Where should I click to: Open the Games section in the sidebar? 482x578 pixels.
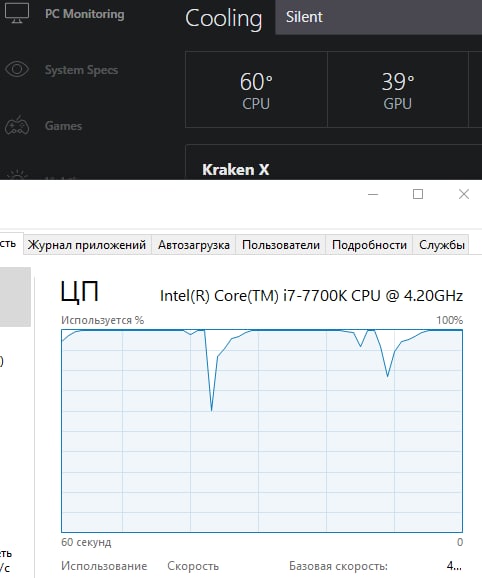click(x=63, y=126)
